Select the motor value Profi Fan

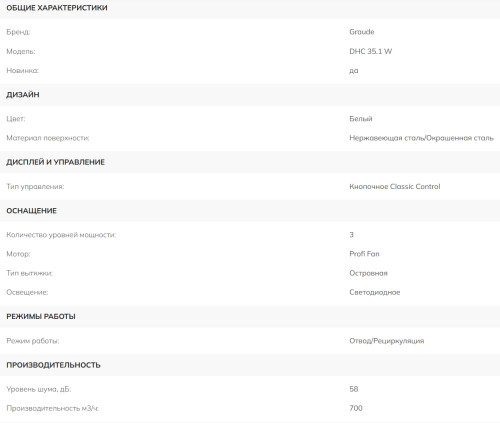364,254
